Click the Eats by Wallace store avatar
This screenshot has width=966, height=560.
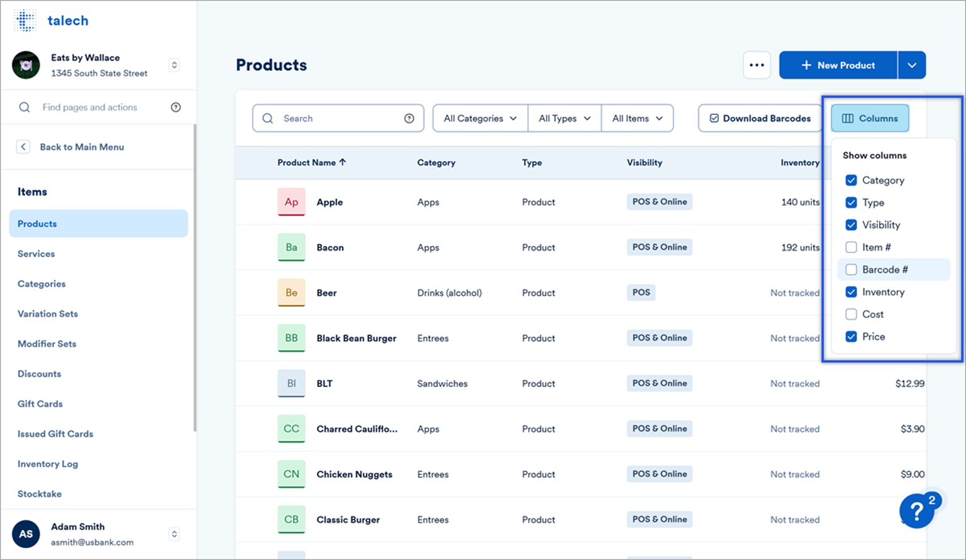(26, 65)
